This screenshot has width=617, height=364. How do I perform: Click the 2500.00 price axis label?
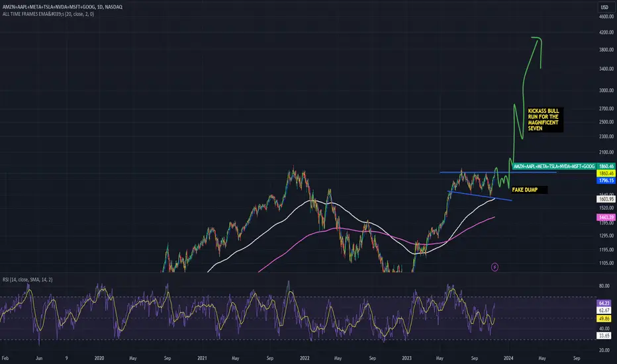pyautogui.click(x=606, y=122)
